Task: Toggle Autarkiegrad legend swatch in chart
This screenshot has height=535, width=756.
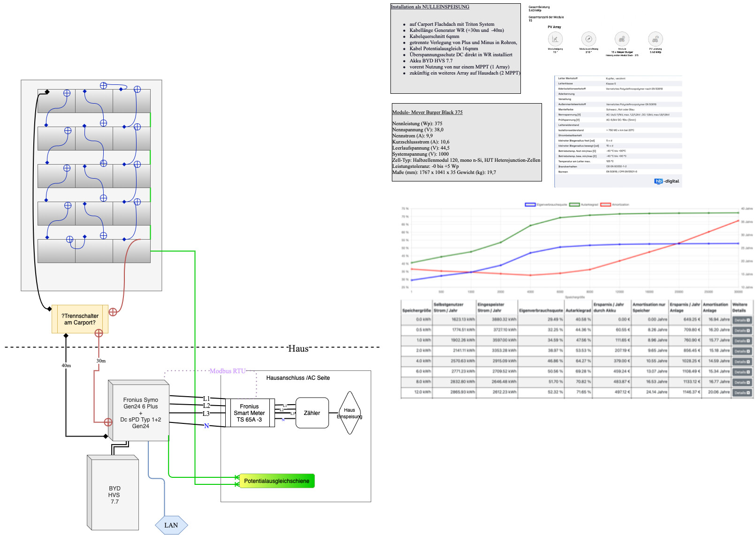Action: pos(574,204)
